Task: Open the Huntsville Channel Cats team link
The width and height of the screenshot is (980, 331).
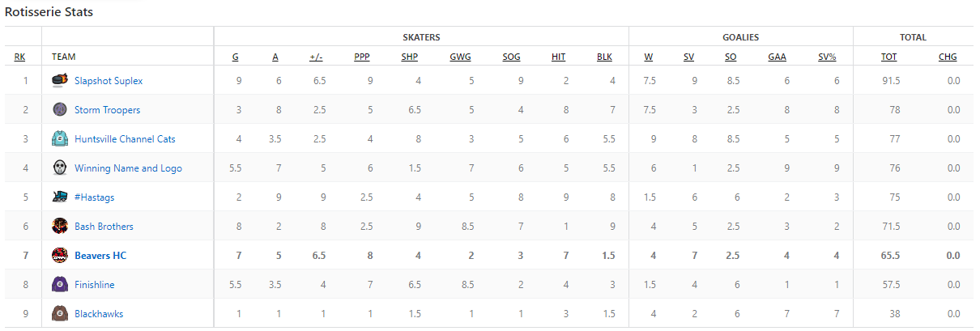Action: click(125, 139)
